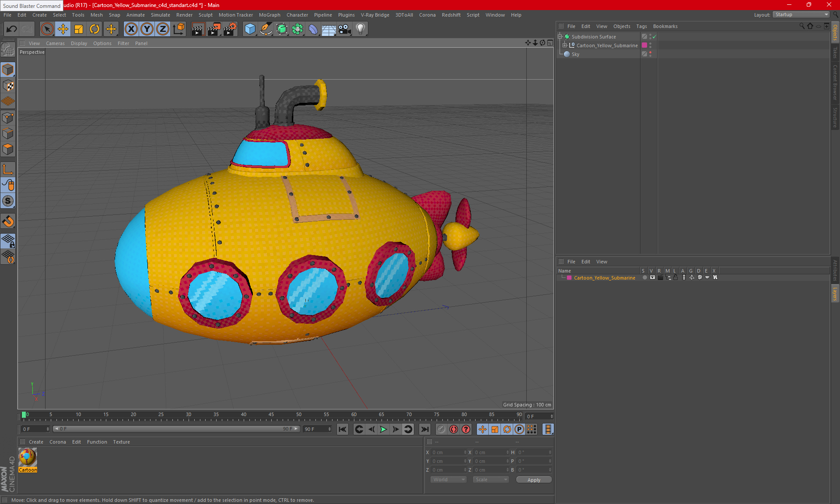Toggle Cartoon_Yellow_Submarine layer solo dot

coord(644,277)
